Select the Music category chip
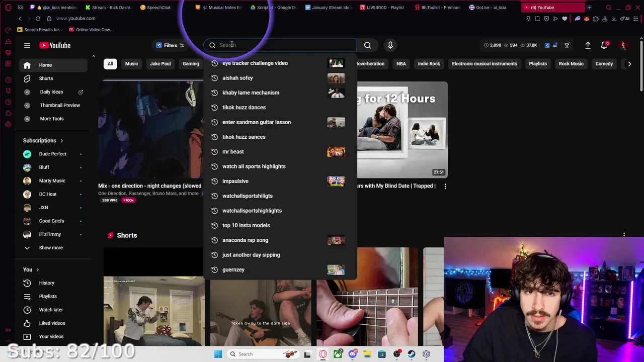644x362 pixels. tap(131, 64)
